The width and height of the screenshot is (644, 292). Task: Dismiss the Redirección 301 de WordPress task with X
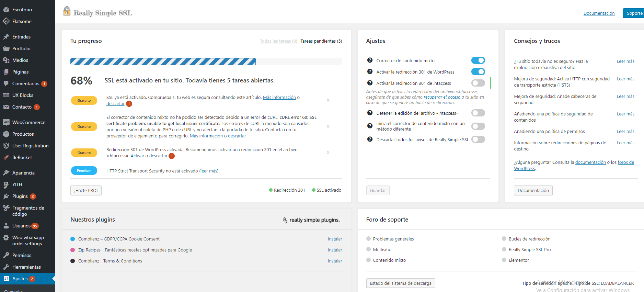coord(328,153)
